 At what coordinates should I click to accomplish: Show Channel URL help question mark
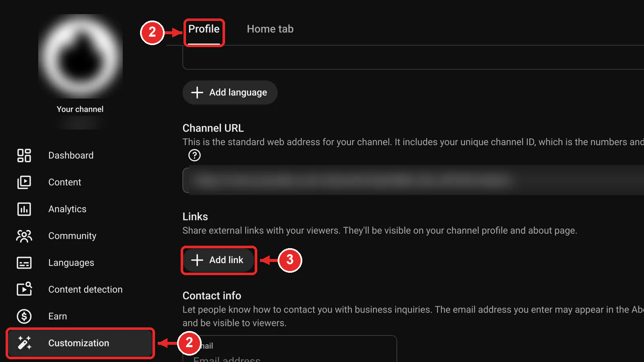point(194,155)
